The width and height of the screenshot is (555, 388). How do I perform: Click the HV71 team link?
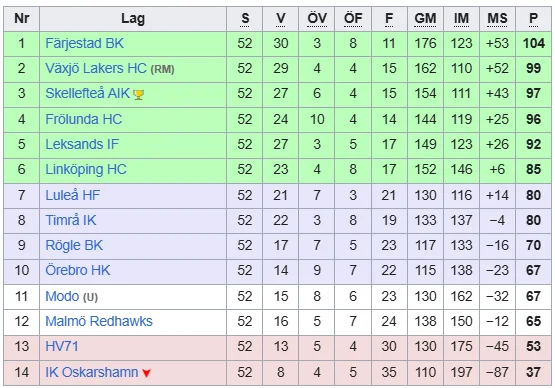click(62, 347)
